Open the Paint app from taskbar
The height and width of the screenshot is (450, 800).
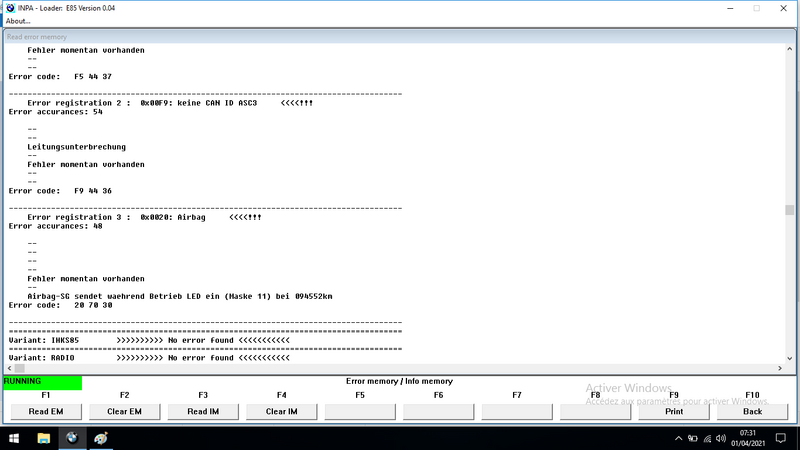[x=101, y=438]
